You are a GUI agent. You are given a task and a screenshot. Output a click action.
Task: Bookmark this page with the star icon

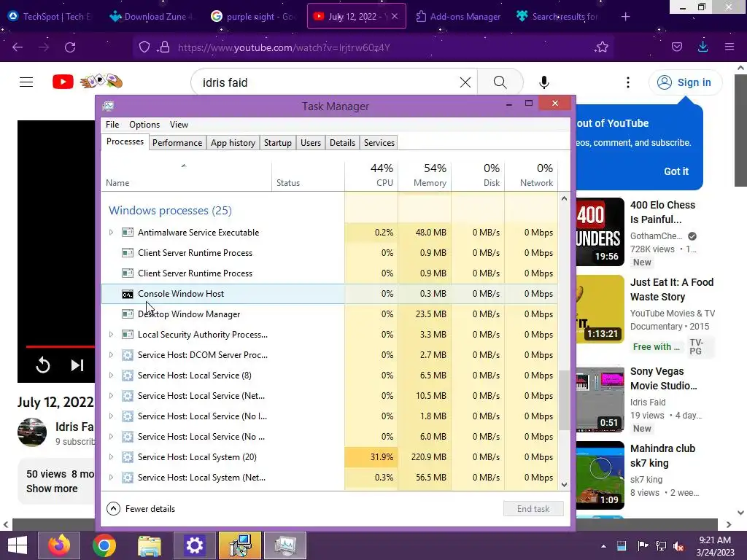point(602,47)
